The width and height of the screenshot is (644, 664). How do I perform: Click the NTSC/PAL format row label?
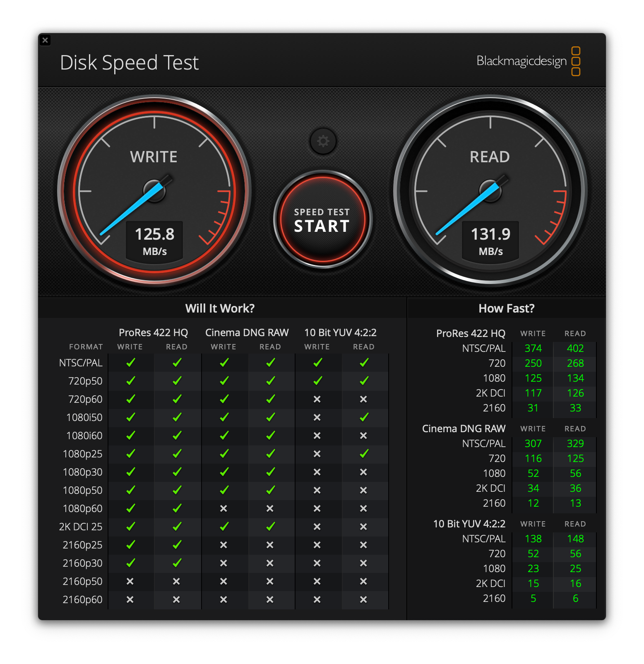81,363
